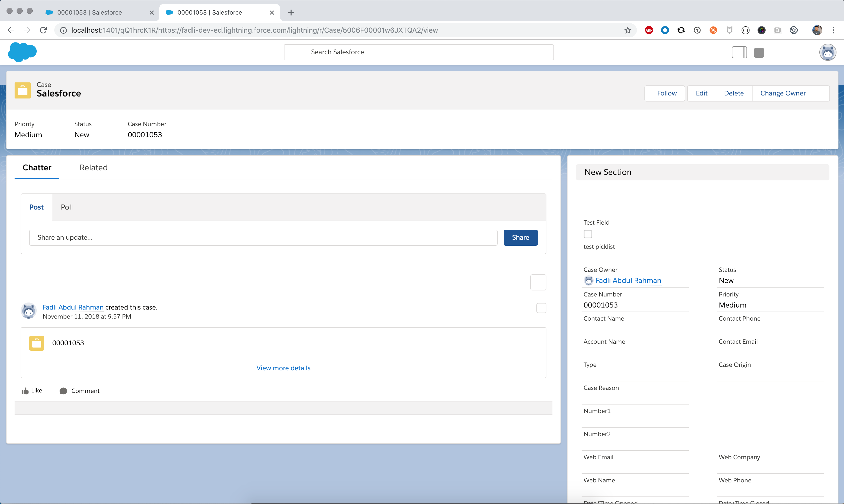Open the Chrome profile avatar
844x504 pixels.
pos(817,30)
